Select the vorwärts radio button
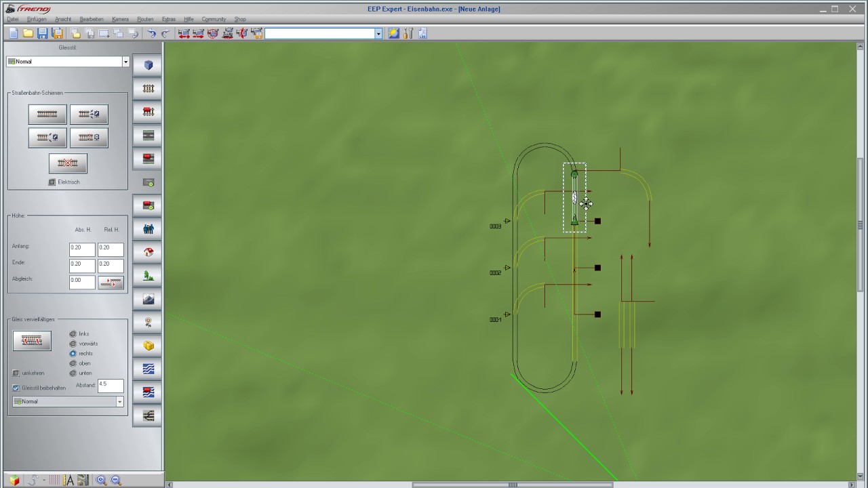Viewport: 868px width, 488px height. [x=73, y=344]
